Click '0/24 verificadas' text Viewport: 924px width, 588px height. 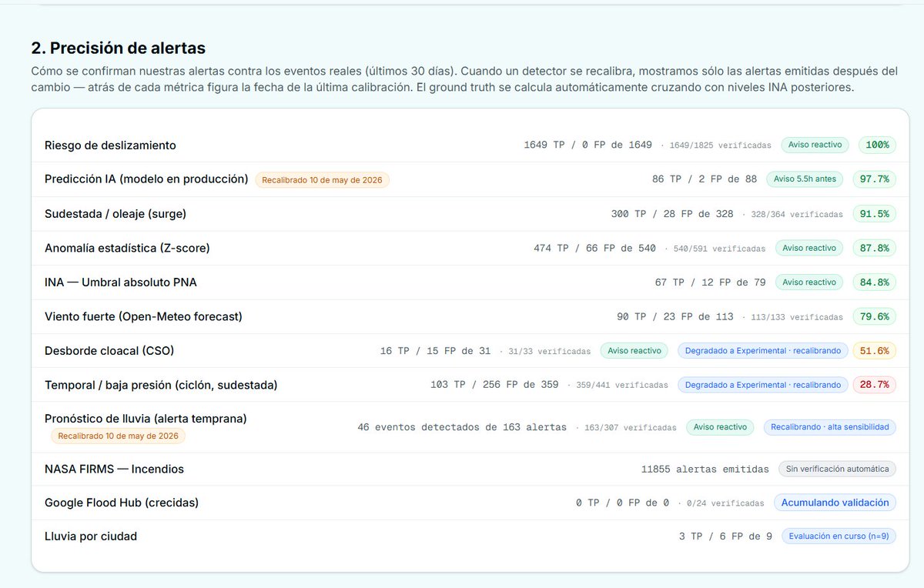[x=725, y=503]
